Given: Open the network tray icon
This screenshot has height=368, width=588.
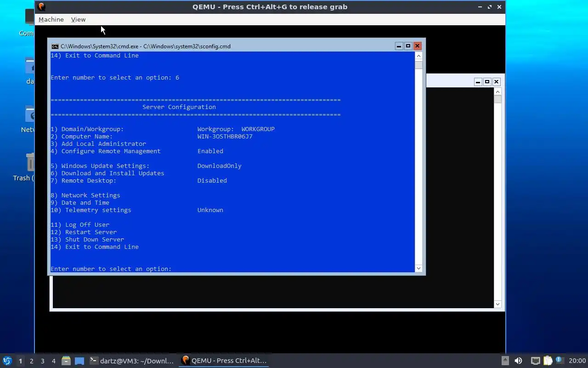Looking at the screenshot, I should (x=535, y=361).
